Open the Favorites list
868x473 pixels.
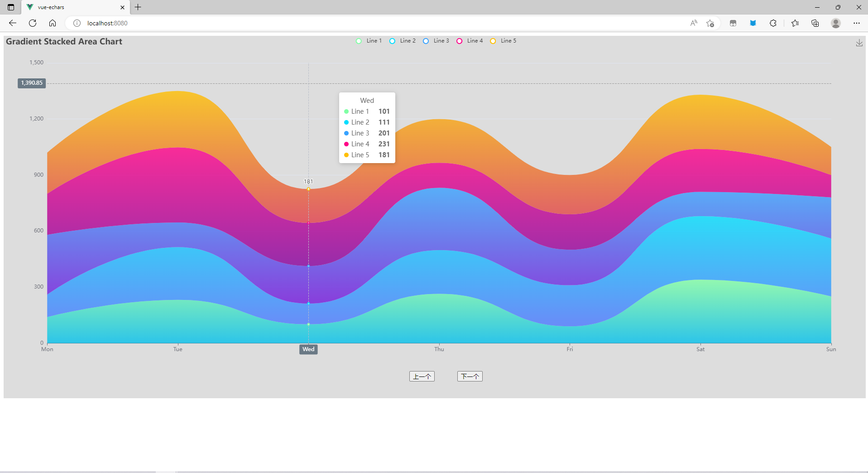click(x=795, y=23)
